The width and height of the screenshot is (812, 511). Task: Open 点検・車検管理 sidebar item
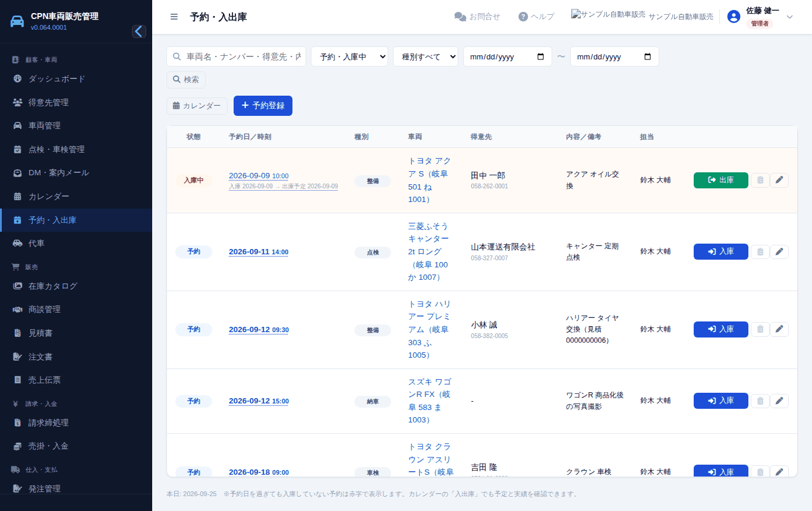click(76, 149)
